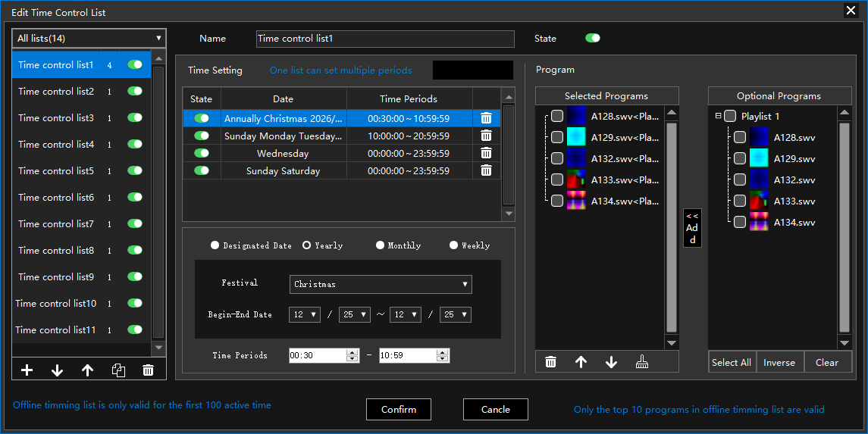868x434 pixels.
Task: Close the Edit Time Control List dialog
Action: click(851, 11)
